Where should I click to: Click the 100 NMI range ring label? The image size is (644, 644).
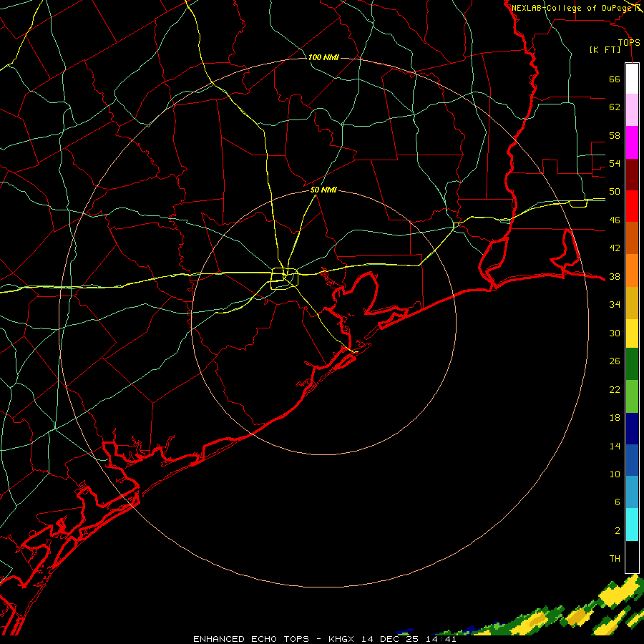point(323,57)
